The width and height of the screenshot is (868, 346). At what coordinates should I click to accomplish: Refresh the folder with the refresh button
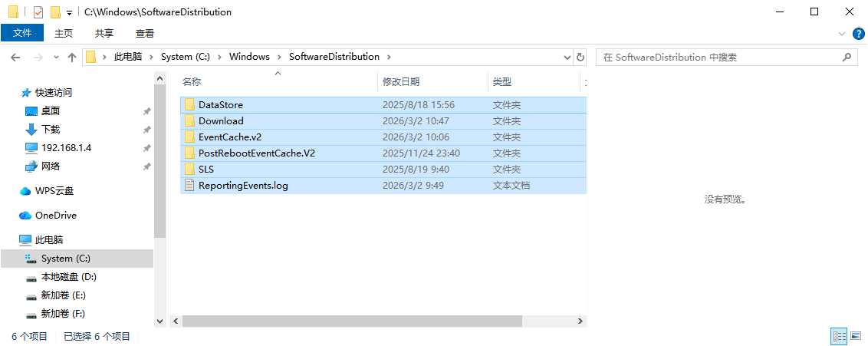[x=580, y=57]
